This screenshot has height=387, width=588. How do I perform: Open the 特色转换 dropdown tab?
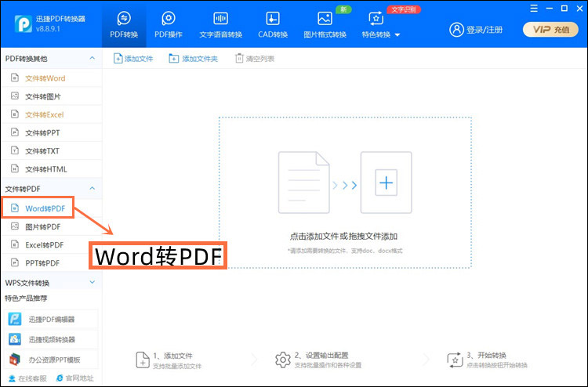click(380, 24)
